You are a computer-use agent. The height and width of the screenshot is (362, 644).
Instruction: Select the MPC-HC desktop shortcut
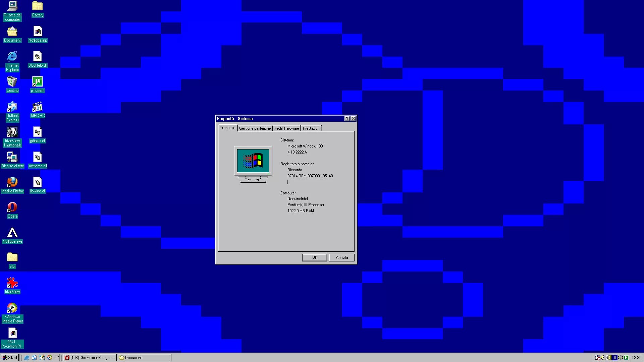38,110
